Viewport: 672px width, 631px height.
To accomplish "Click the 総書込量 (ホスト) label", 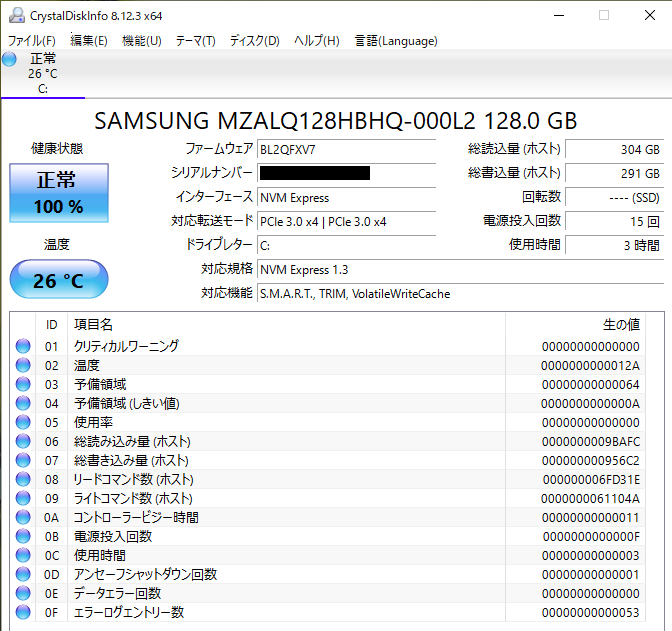I will click(514, 173).
